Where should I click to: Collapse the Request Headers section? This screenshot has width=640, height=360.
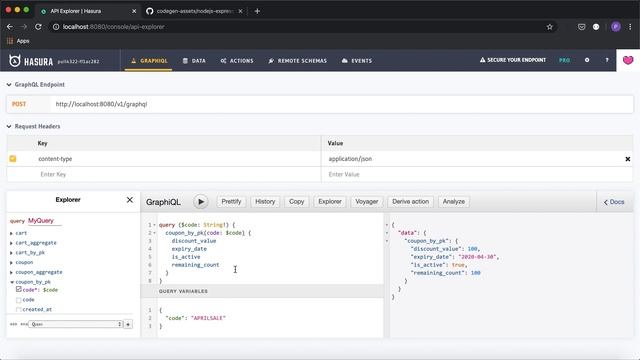click(9, 127)
